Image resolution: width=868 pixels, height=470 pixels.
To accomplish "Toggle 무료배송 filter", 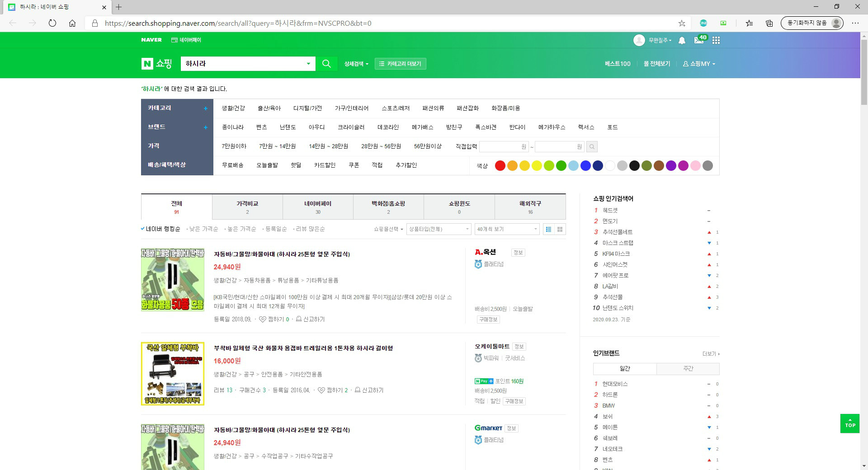I will click(233, 165).
